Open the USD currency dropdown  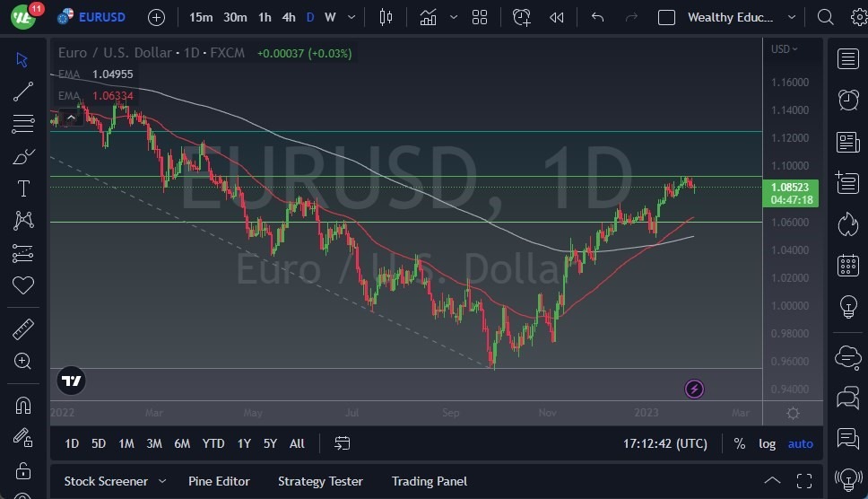click(785, 49)
